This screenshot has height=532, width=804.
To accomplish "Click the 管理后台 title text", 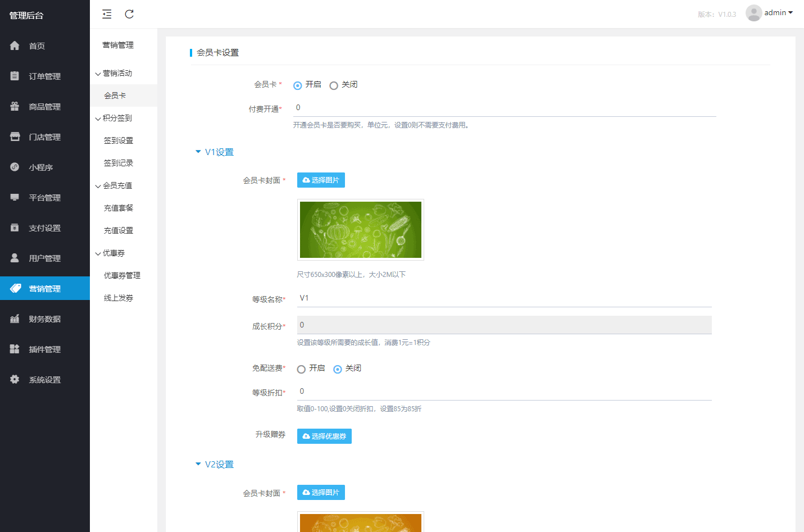I will [26, 15].
